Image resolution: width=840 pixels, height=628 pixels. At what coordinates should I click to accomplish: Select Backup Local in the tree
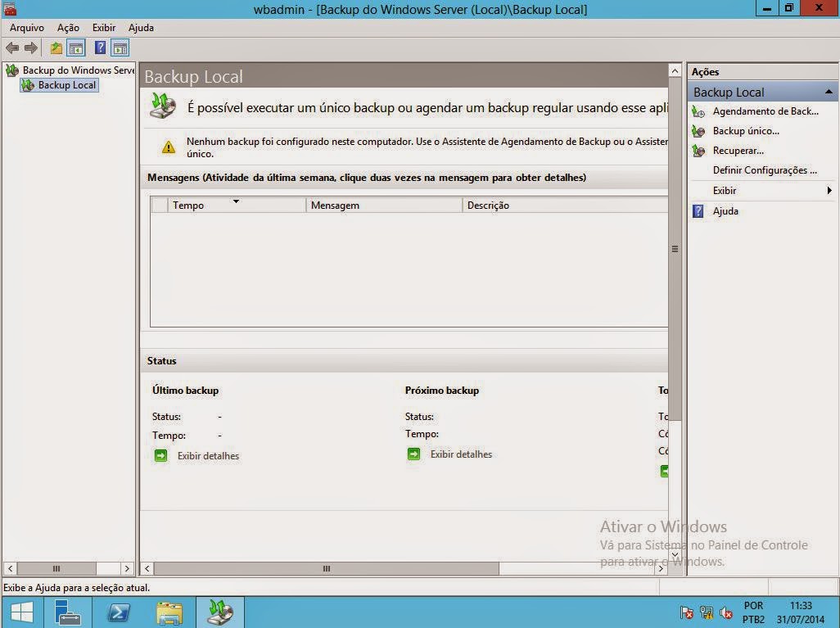pos(67,85)
